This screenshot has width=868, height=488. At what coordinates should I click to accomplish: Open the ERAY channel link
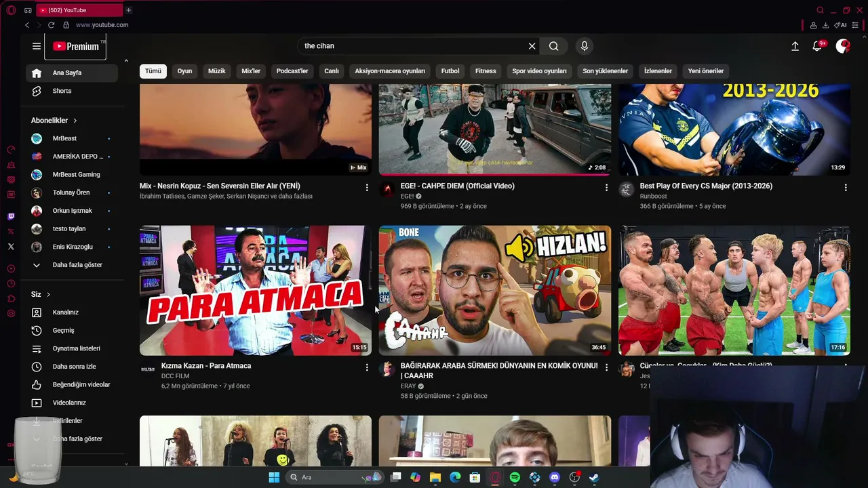click(x=408, y=386)
